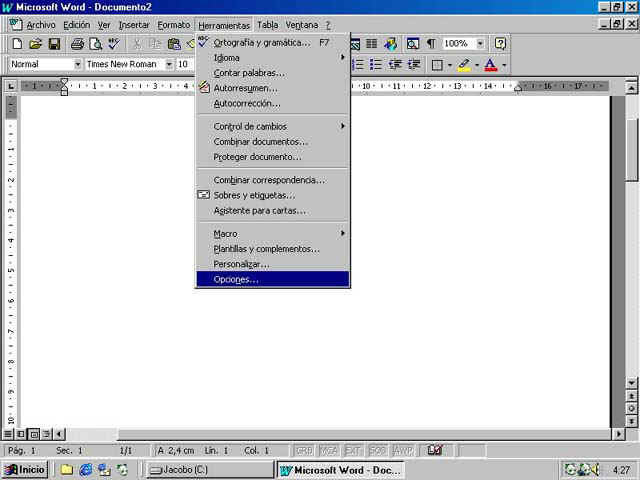Viewport: 640px width, 480px height.
Task: Open Print Preview from the toolbar
Action: (96, 43)
